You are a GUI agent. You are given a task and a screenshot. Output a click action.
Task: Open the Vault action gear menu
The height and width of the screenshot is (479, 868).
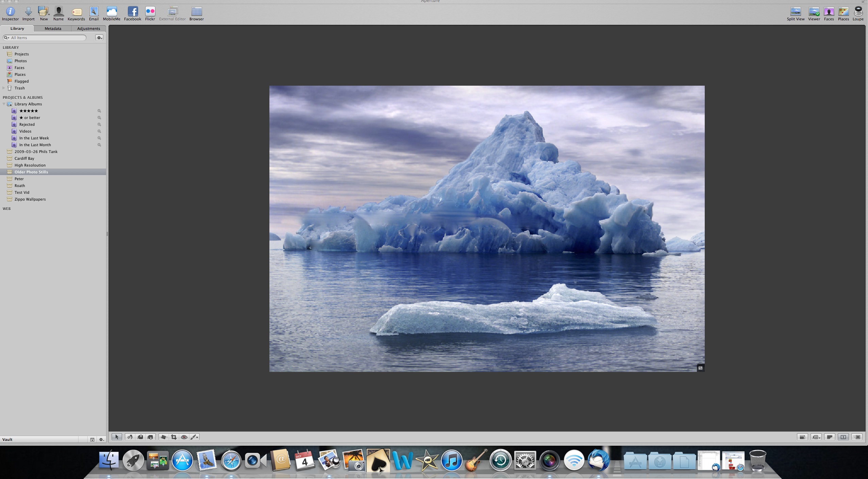click(x=101, y=440)
